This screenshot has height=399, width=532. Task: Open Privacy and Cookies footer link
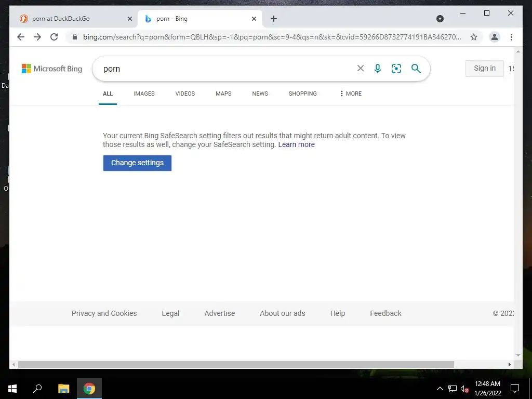tap(104, 313)
